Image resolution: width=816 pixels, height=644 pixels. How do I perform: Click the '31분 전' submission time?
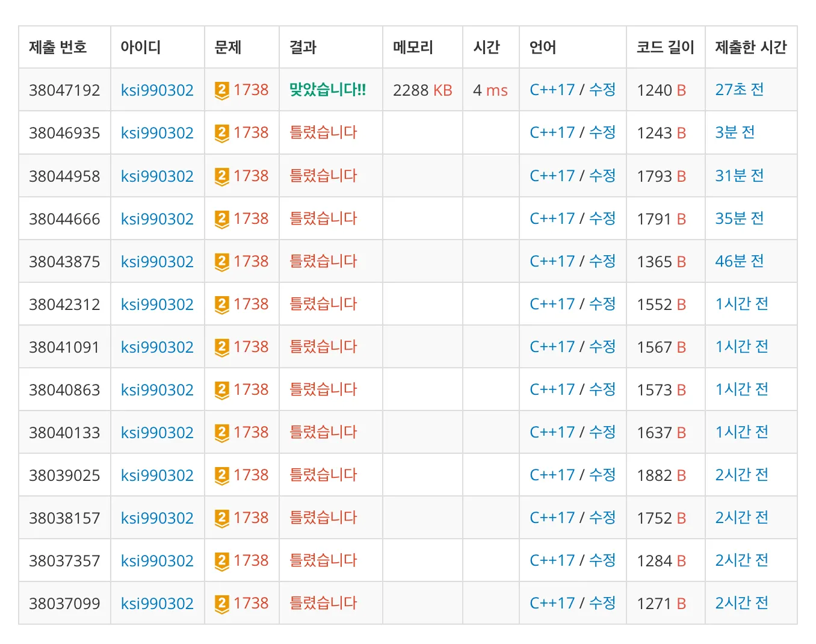point(739,176)
